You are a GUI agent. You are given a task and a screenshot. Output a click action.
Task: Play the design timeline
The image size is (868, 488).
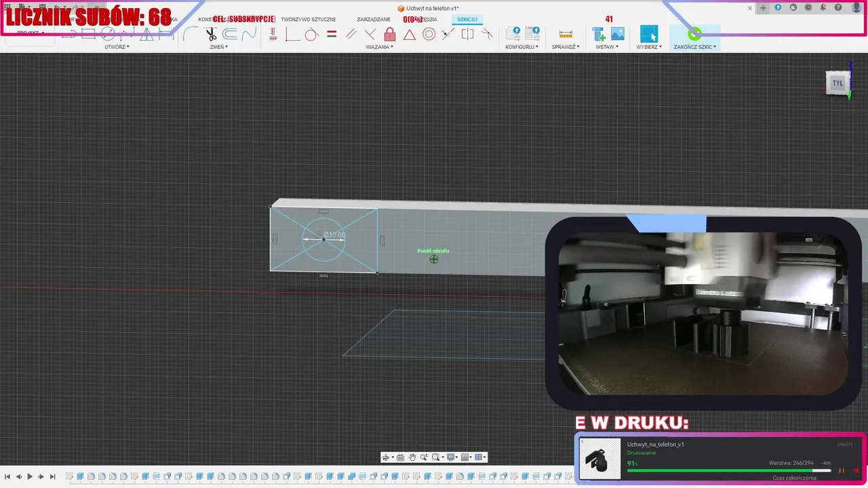pyautogui.click(x=30, y=477)
